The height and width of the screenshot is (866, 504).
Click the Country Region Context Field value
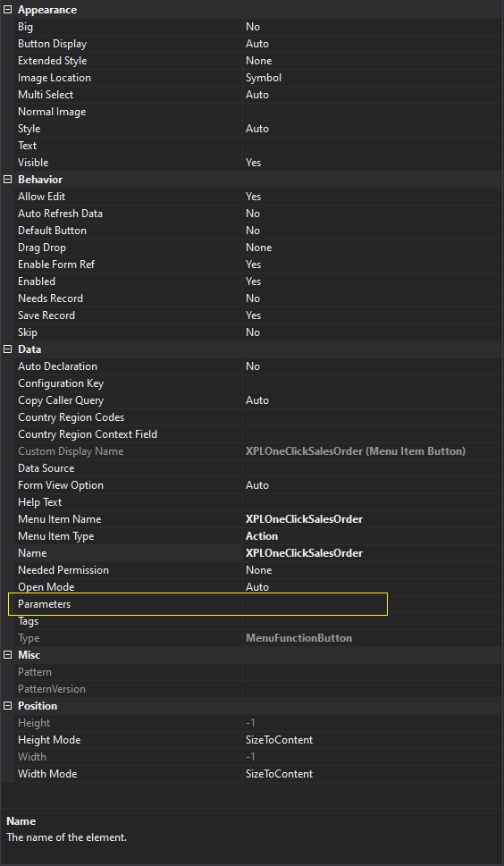[372, 434]
